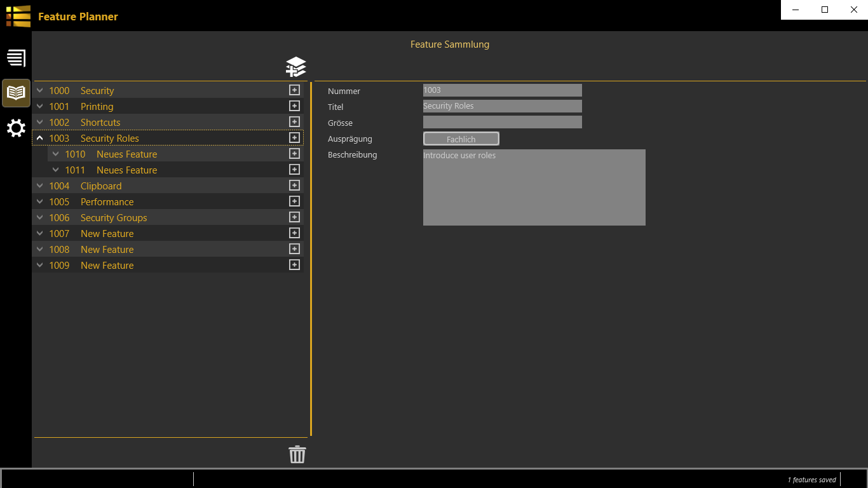Collapse the 1003 Security Roles row
This screenshot has height=488, width=868.
pyautogui.click(x=40, y=138)
